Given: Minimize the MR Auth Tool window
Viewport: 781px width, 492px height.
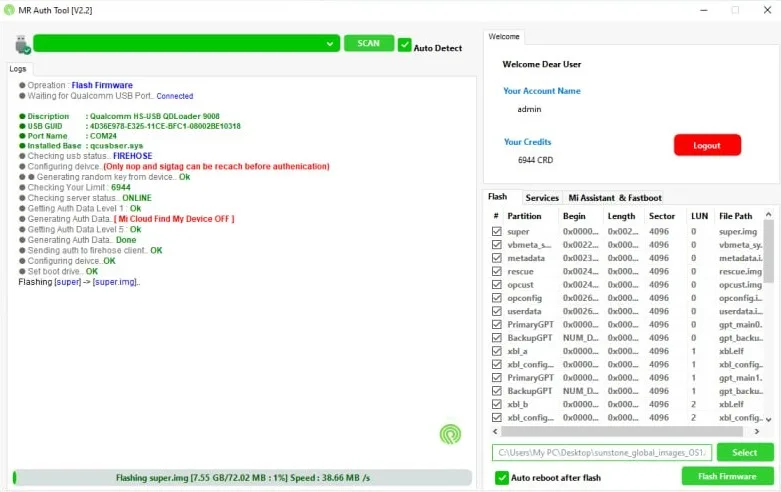Looking at the screenshot, I should tap(704, 10).
